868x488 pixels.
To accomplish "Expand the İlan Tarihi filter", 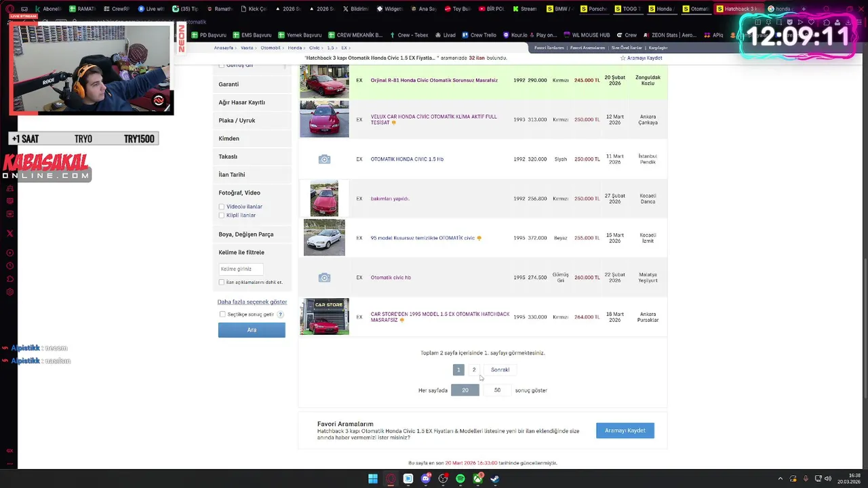I will point(252,175).
